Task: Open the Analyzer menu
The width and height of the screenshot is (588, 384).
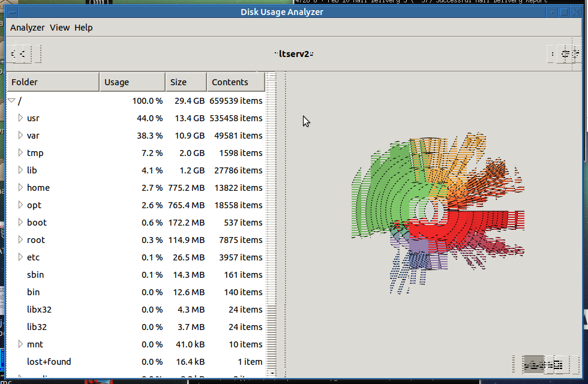Action: click(x=28, y=28)
